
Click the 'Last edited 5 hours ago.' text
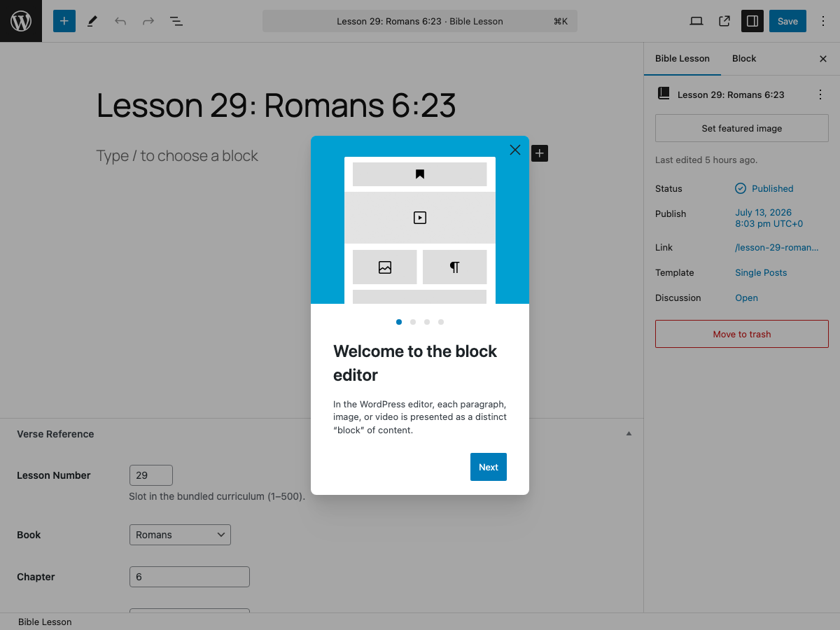click(x=706, y=160)
